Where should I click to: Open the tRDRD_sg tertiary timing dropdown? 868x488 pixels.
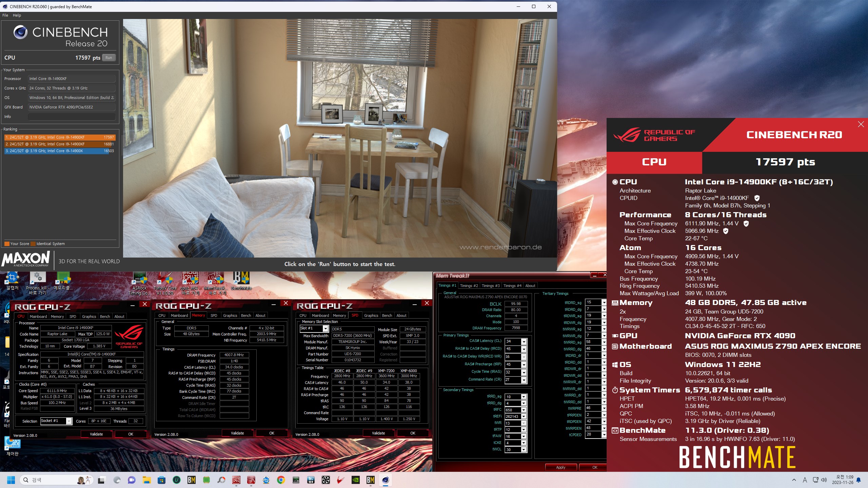point(604,302)
